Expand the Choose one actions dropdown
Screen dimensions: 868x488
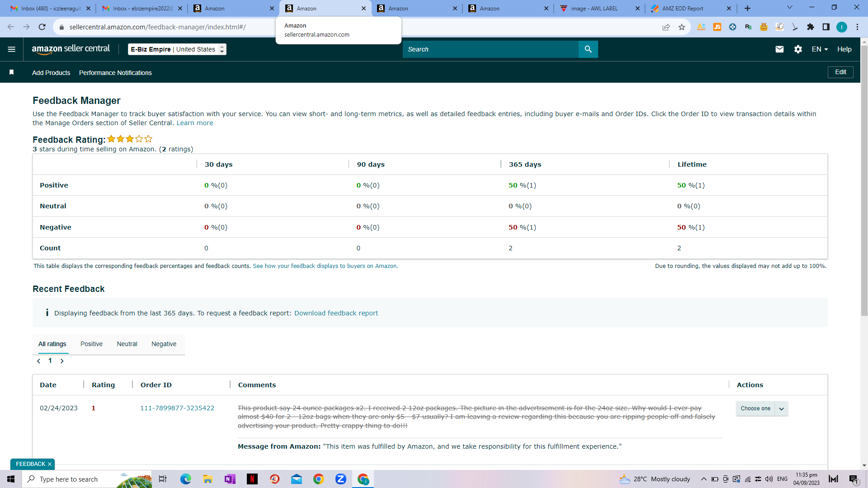[x=781, y=408]
